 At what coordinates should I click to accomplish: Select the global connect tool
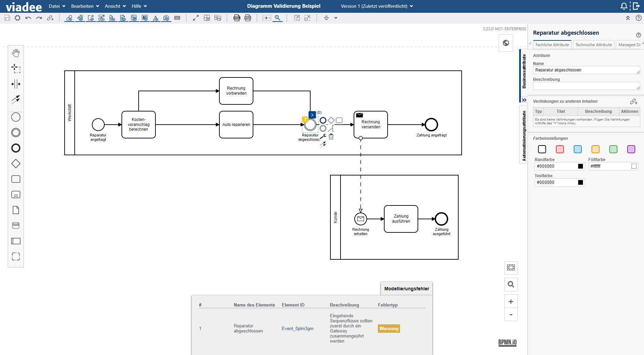pyautogui.click(x=16, y=99)
